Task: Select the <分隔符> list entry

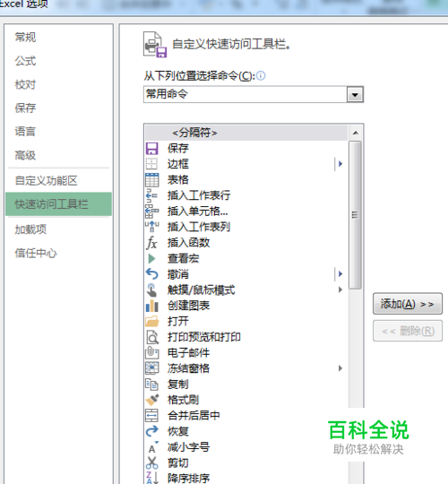Action: 246,133
